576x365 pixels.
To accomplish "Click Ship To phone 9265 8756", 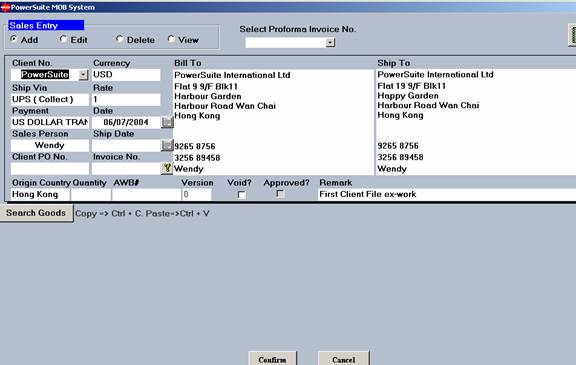I will 398,146.
